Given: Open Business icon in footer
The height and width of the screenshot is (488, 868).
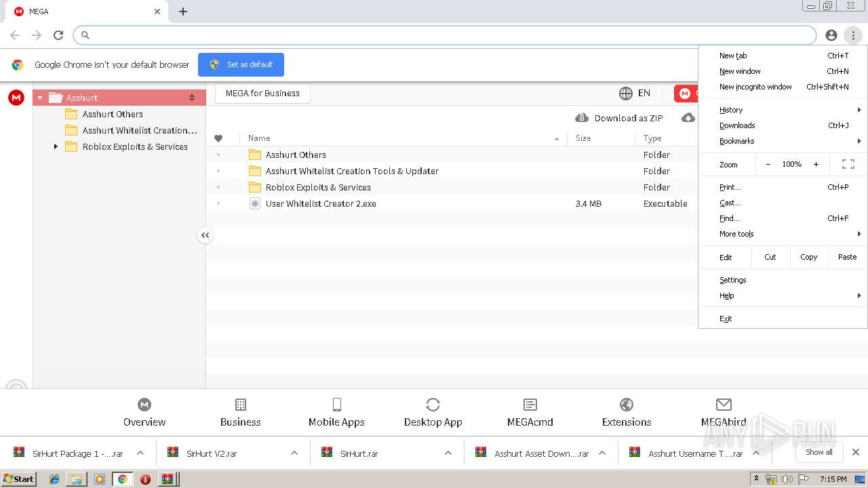Looking at the screenshot, I should 241,405.
